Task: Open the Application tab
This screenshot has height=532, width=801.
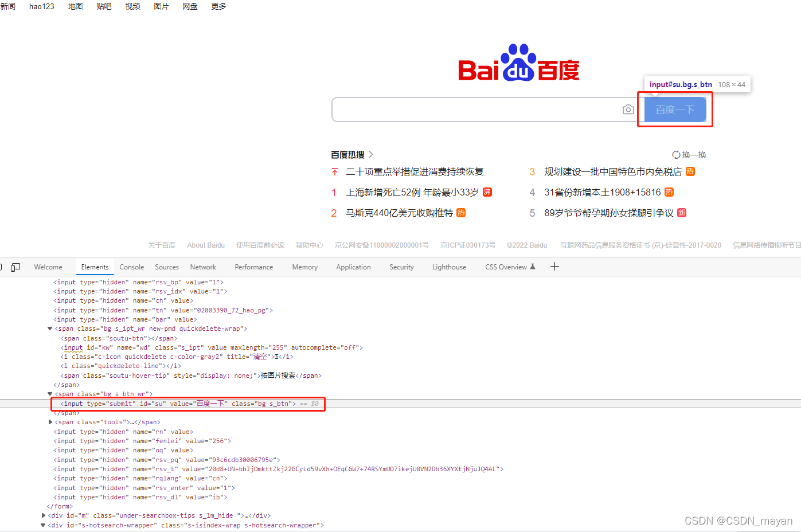Action: (x=354, y=267)
